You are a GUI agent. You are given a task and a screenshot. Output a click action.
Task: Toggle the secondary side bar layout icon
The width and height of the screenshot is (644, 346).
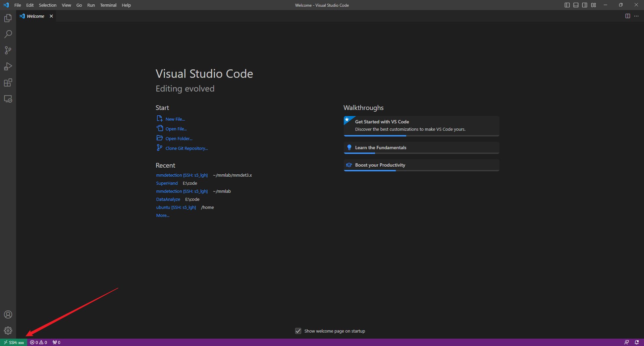pyautogui.click(x=585, y=5)
